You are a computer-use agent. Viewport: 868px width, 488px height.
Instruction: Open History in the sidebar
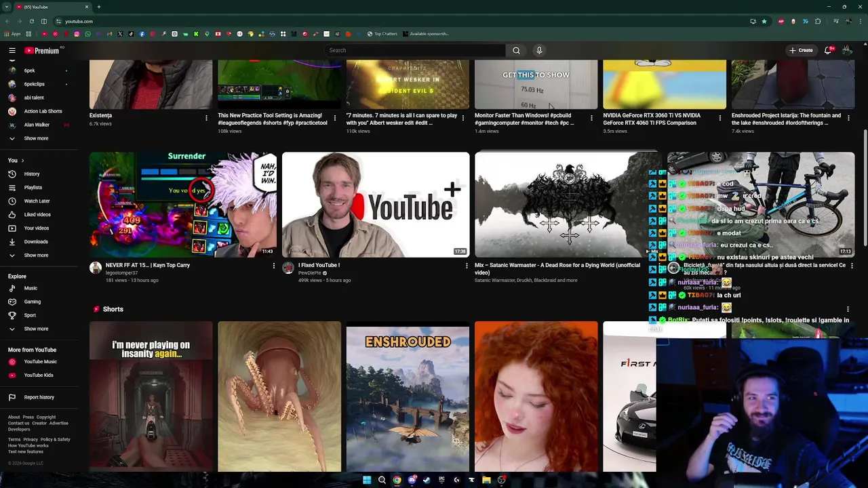[32, 174]
